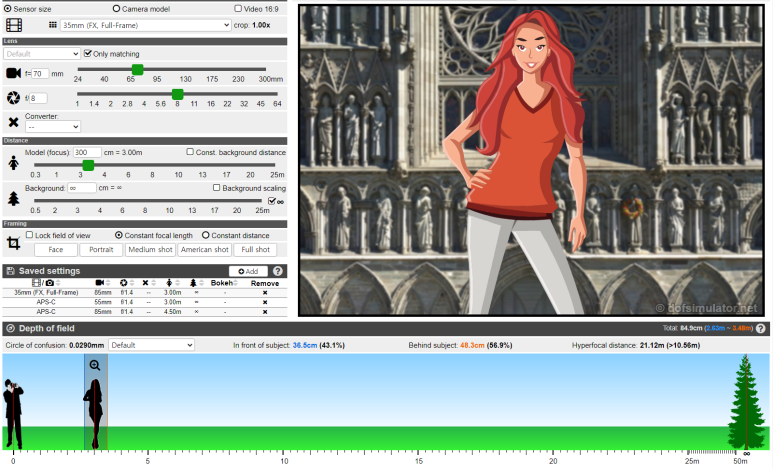Uncheck the infinity background checkbox
Screen dimensions: 773x469
[272, 201]
